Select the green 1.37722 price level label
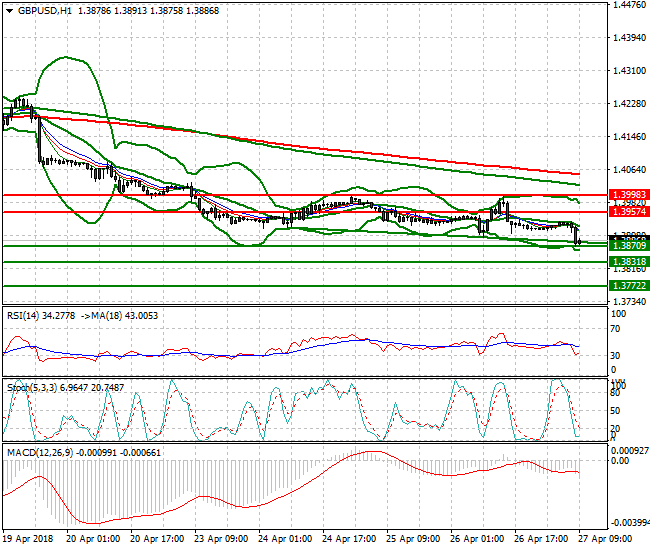The image size is (650, 550). [628, 285]
